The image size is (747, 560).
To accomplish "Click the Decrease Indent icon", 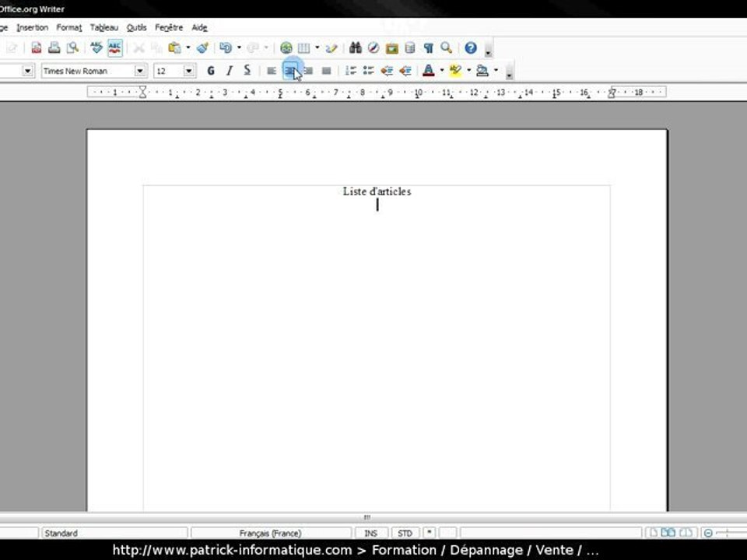I will coord(387,71).
